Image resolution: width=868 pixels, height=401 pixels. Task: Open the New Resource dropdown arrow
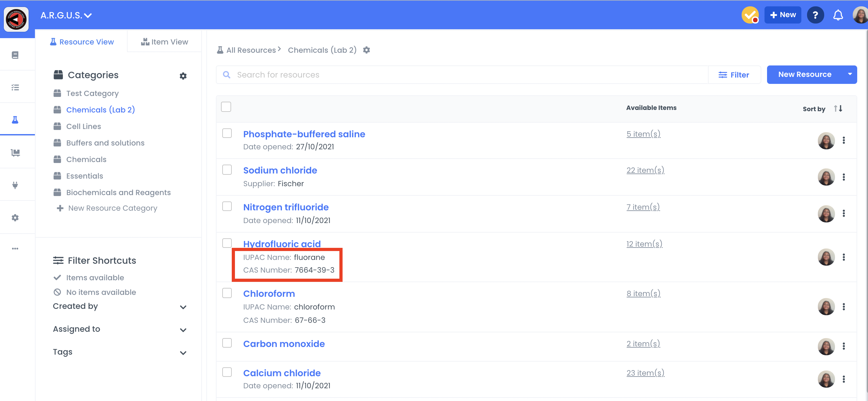pos(850,75)
